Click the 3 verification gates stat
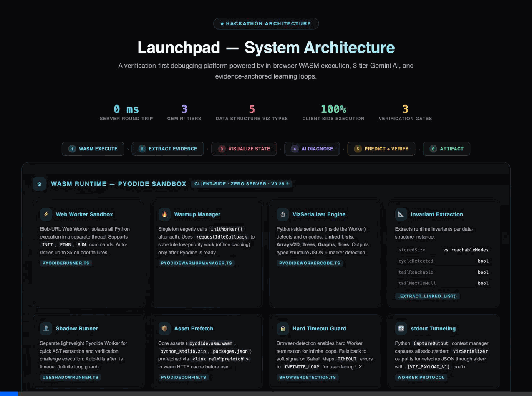Viewport: 532px width, 396px height. pos(405,112)
